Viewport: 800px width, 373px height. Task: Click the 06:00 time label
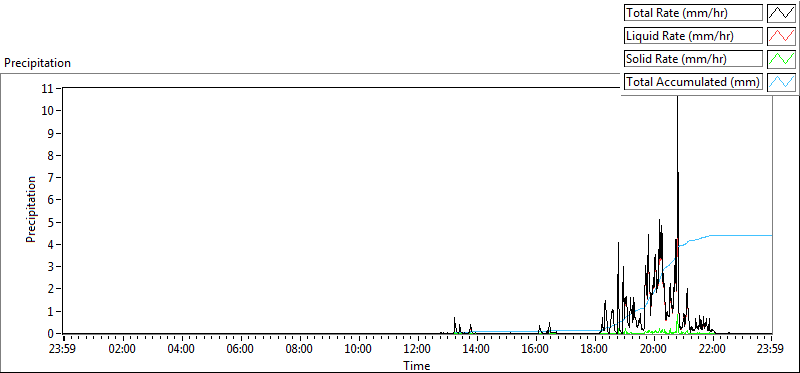coord(240,350)
